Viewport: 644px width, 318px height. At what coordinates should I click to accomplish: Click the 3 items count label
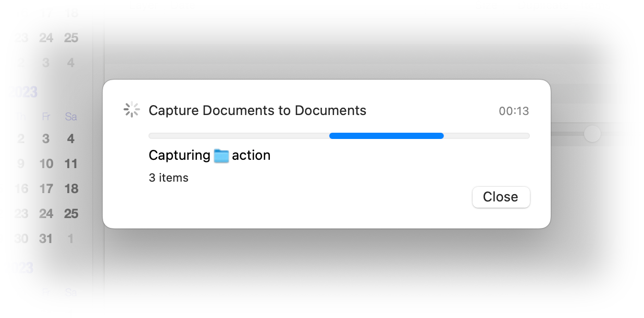tap(168, 178)
